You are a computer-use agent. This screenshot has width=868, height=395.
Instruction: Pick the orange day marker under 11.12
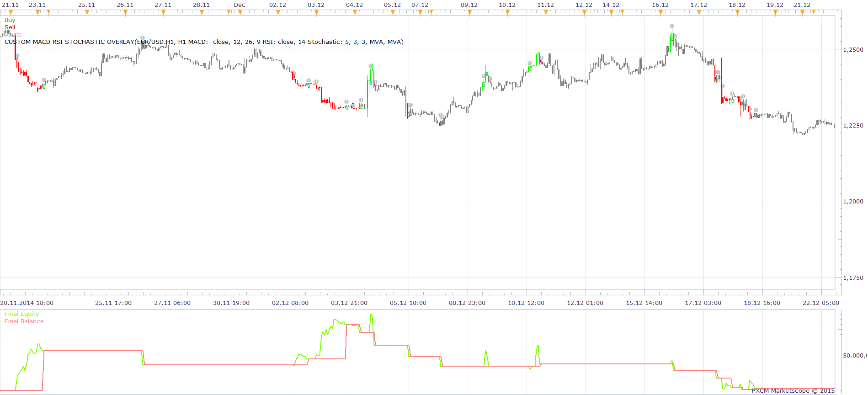pos(546,12)
